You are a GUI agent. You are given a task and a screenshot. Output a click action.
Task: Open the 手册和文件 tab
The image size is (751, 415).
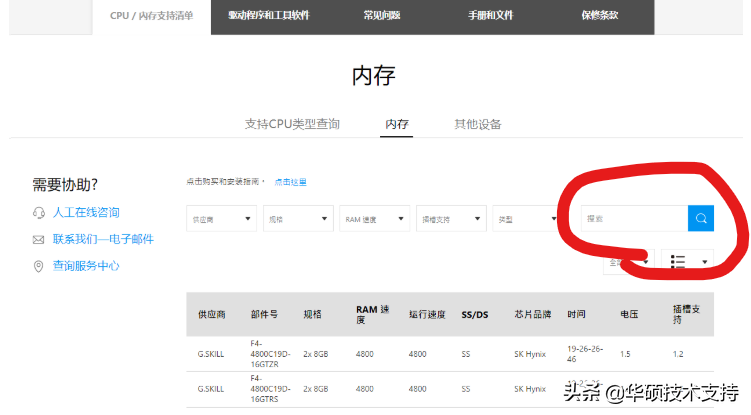click(490, 16)
